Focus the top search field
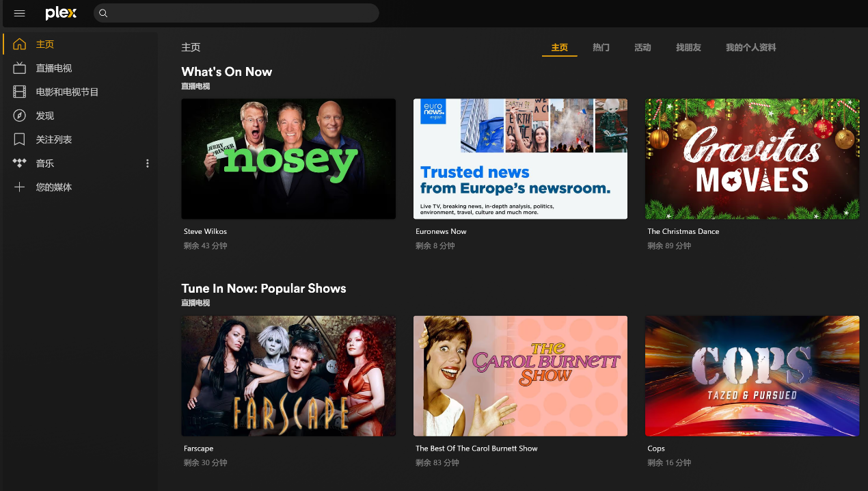This screenshot has width=868, height=491. click(x=236, y=13)
